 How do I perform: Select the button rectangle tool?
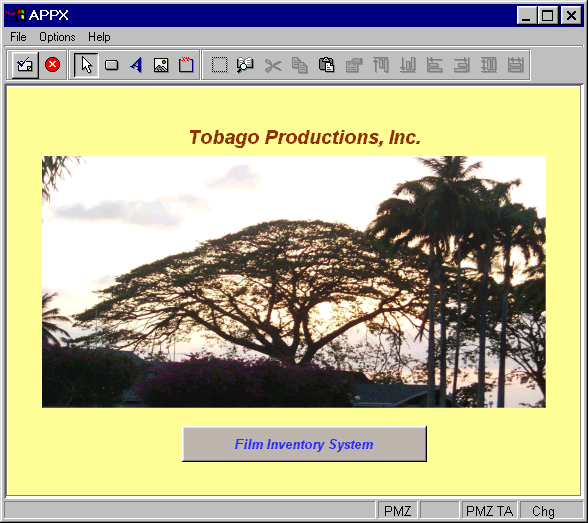pos(111,65)
